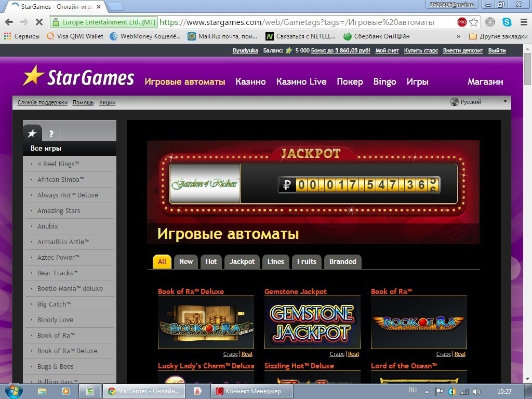Click the browser back arrow
Image resolution: width=532 pixels, height=399 pixels.
tap(9, 22)
